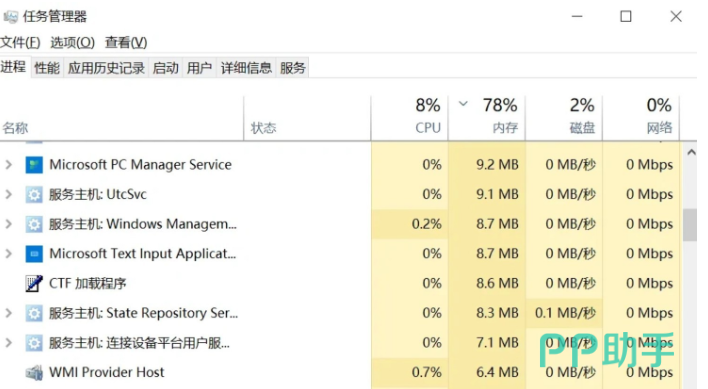
Task: Click the 任务管理器 title bar icon
Action: (x=10, y=17)
